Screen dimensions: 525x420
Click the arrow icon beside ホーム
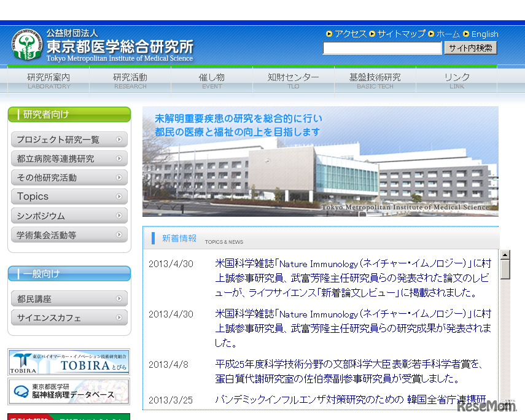(x=431, y=34)
